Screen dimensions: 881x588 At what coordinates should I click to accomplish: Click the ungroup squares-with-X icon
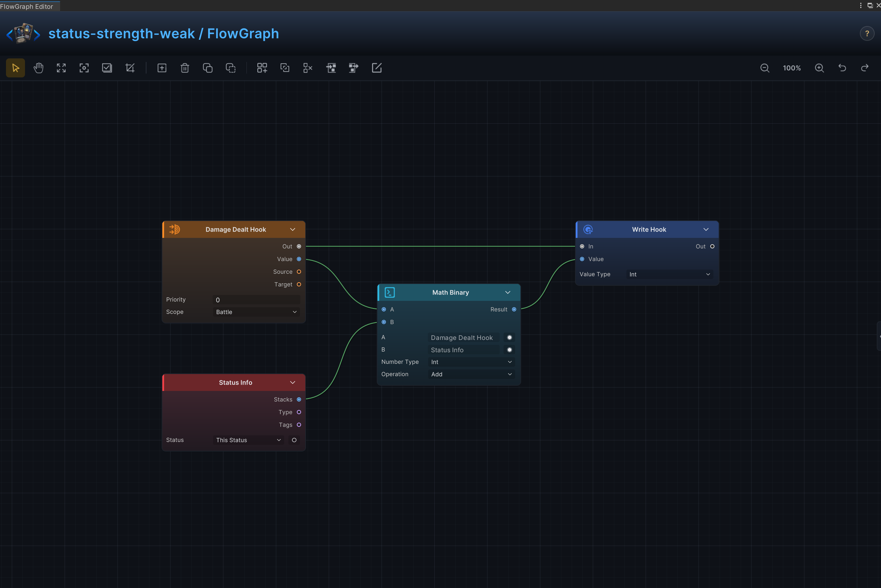(x=308, y=68)
